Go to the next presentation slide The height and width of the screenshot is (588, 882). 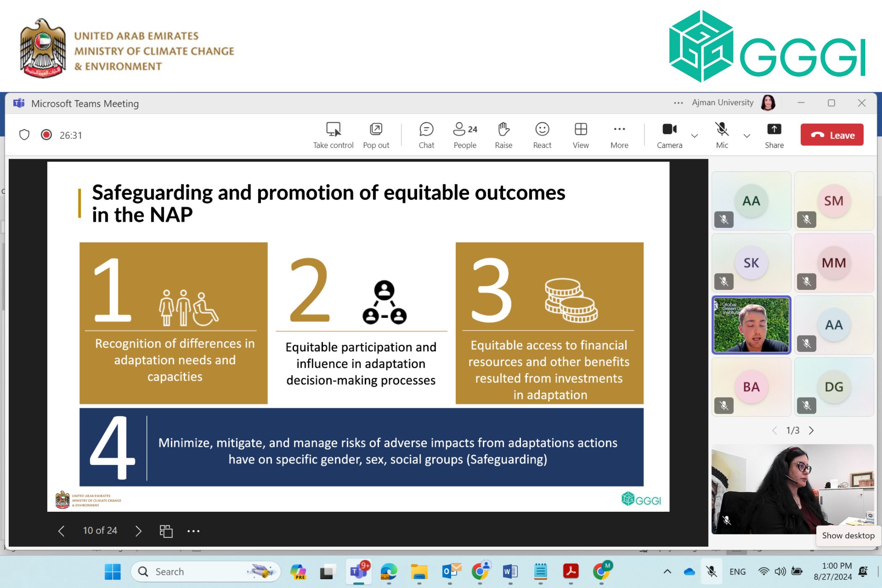(138, 531)
